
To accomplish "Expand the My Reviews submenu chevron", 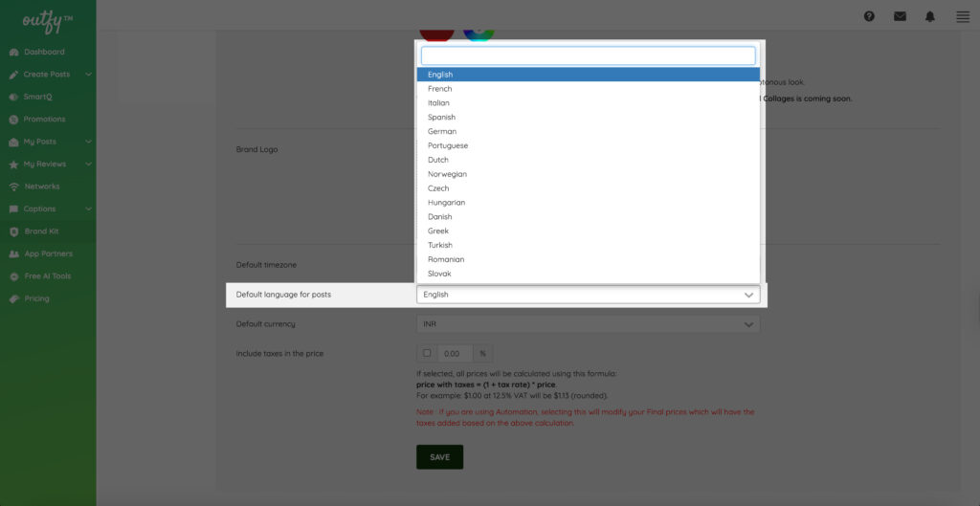I will [x=88, y=165].
